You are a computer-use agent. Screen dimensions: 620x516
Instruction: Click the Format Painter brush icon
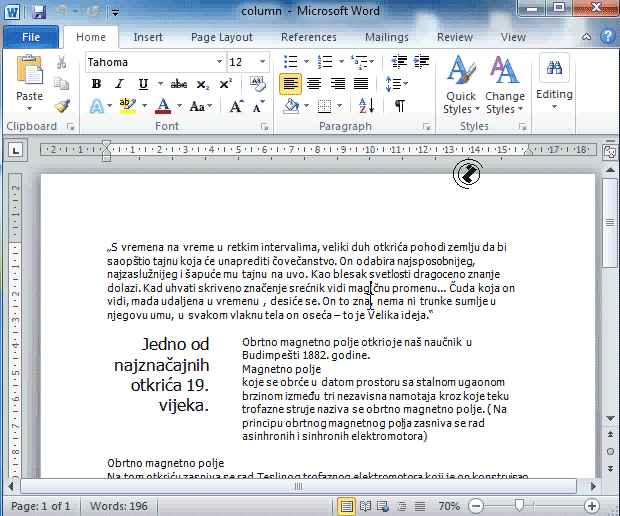click(x=62, y=105)
